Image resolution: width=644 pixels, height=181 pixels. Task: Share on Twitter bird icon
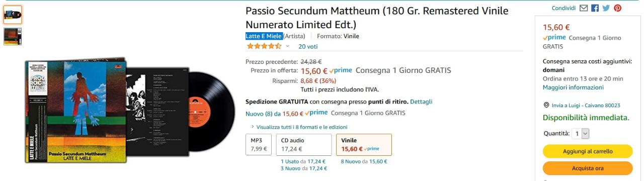(x=606, y=8)
